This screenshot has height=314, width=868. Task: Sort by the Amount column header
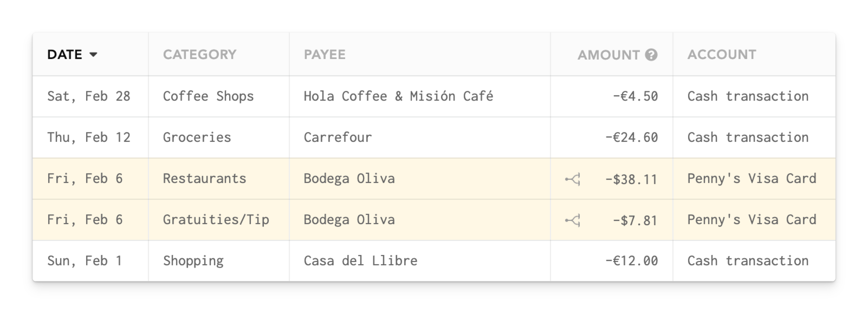608,55
